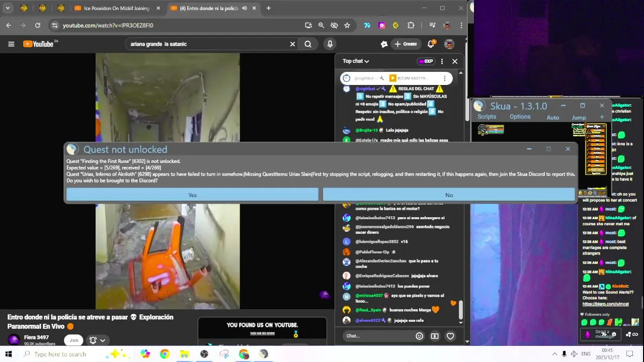Expand the notification bell dropdown for Fiera 3497
644x362 pixels.
coord(97,340)
